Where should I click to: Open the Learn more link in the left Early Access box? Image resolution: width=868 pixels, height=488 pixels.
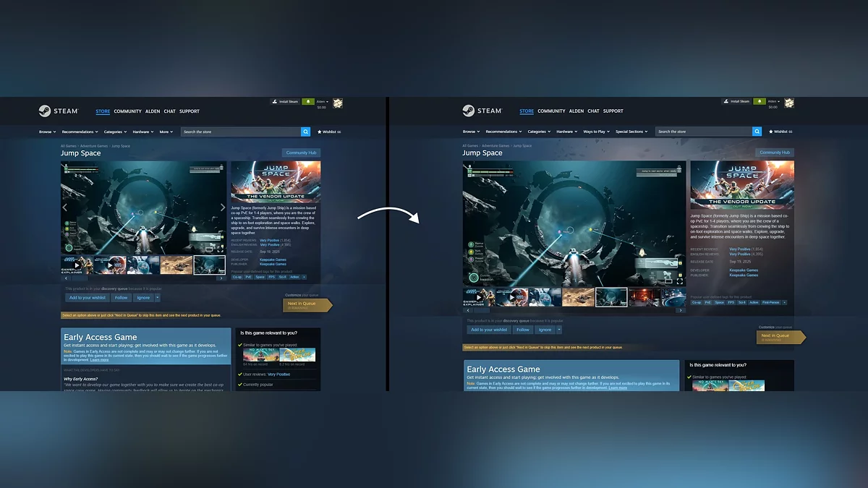(x=99, y=359)
